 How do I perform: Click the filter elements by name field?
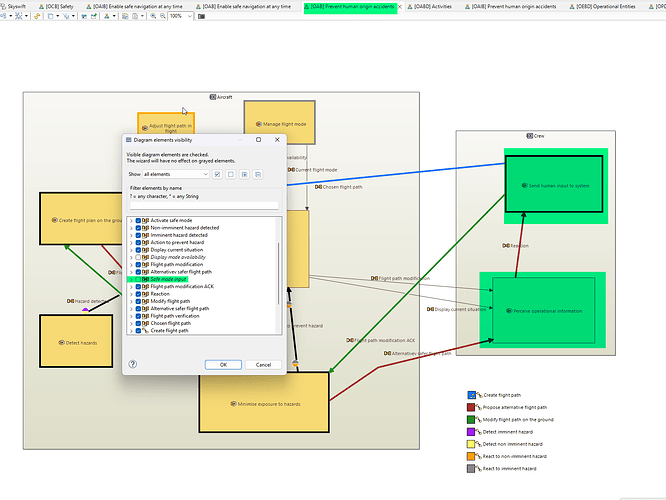pyautogui.click(x=205, y=205)
